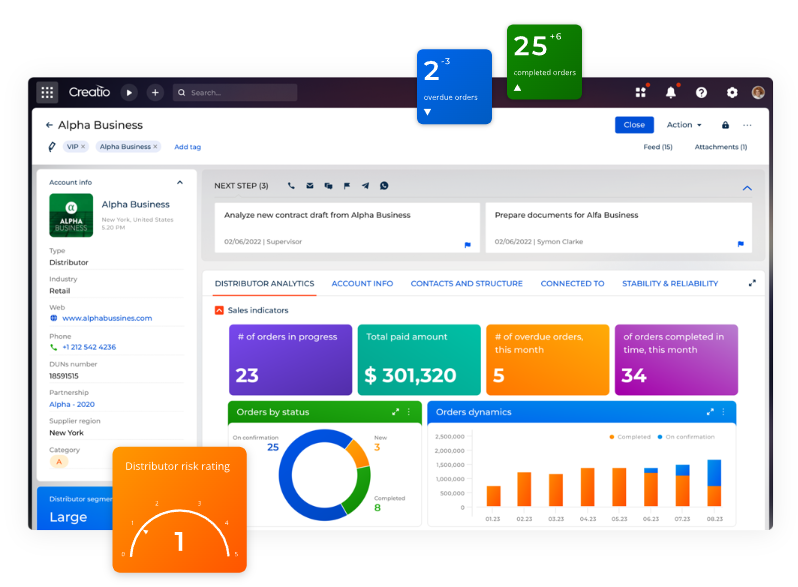Click the email envelope icon in Next Step
The image size is (798, 587).
coord(309,186)
